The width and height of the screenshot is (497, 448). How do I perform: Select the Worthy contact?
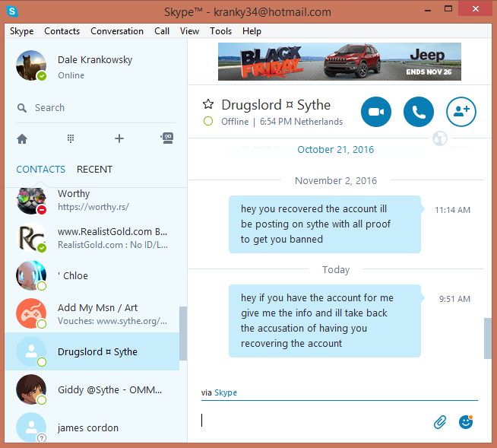92,200
